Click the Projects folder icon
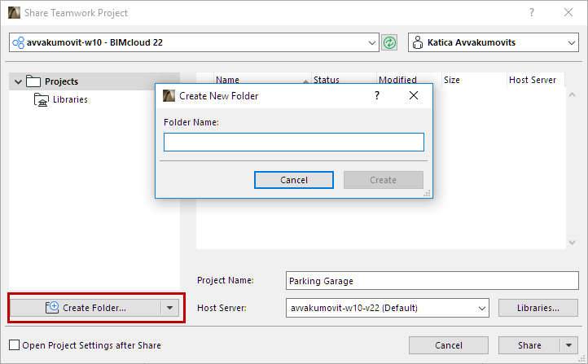The height and width of the screenshot is (364, 588). (33, 81)
